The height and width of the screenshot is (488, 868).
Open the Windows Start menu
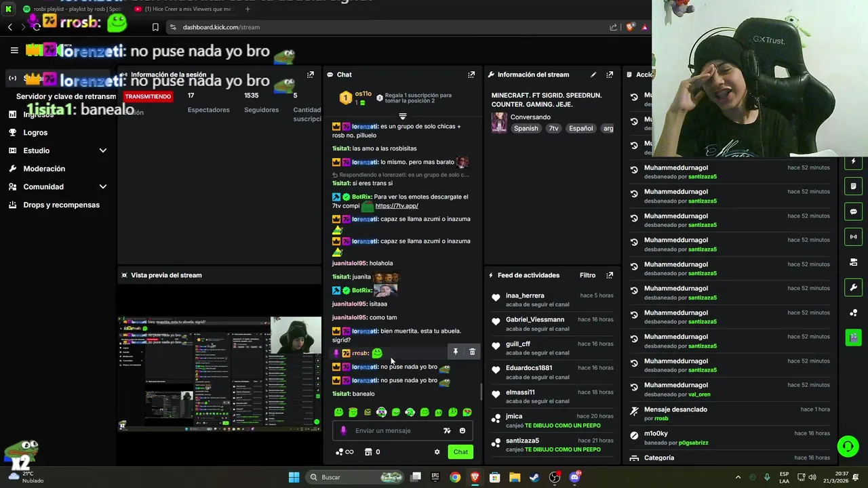coord(294,477)
